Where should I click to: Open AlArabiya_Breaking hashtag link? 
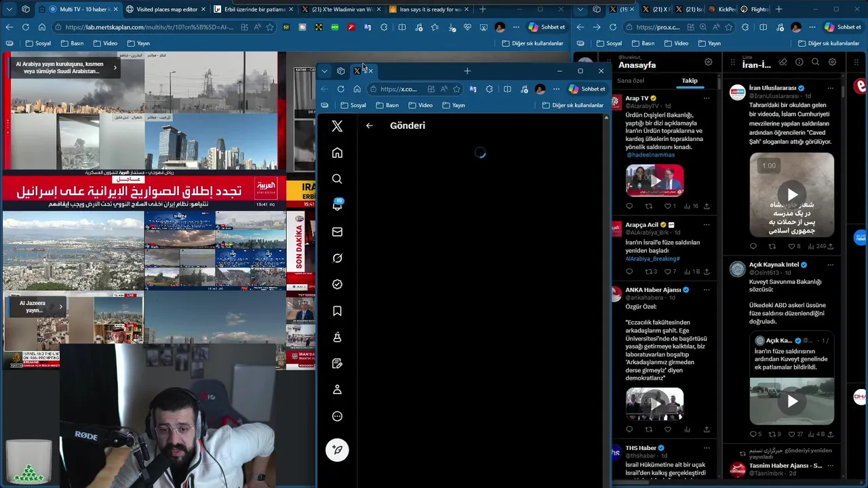[652, 259]
